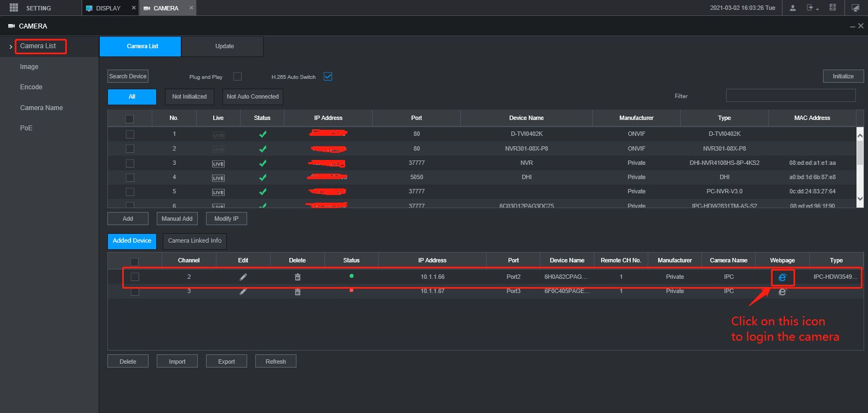This screenshot has width=868, height=413.
Task: Open the main menu grid icon beside SETTING
Action: tap(14, 8)
